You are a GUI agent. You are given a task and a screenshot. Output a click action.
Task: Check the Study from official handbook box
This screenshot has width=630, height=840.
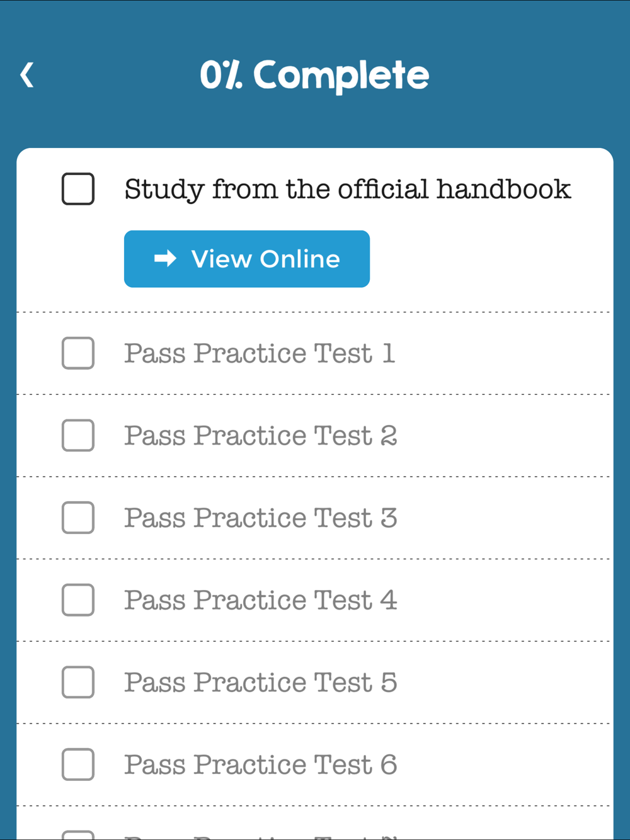click(x=78, y=189)
